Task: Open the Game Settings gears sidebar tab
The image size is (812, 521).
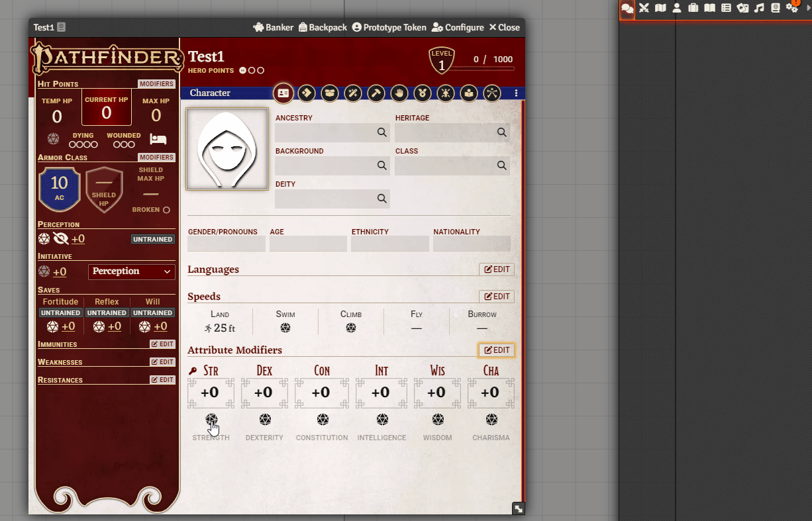Action: [792, 8]
